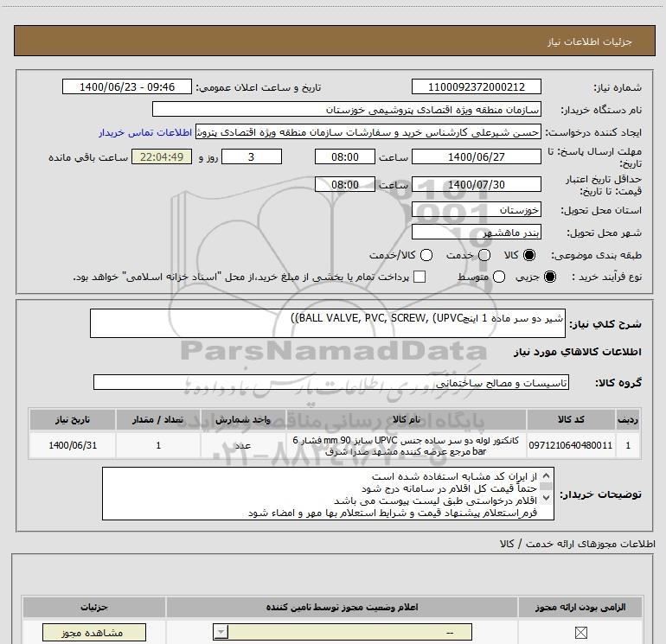Open the buyer contact information link
The width and height of the screenshot is (666, 644).
click(x=145, y=132)
